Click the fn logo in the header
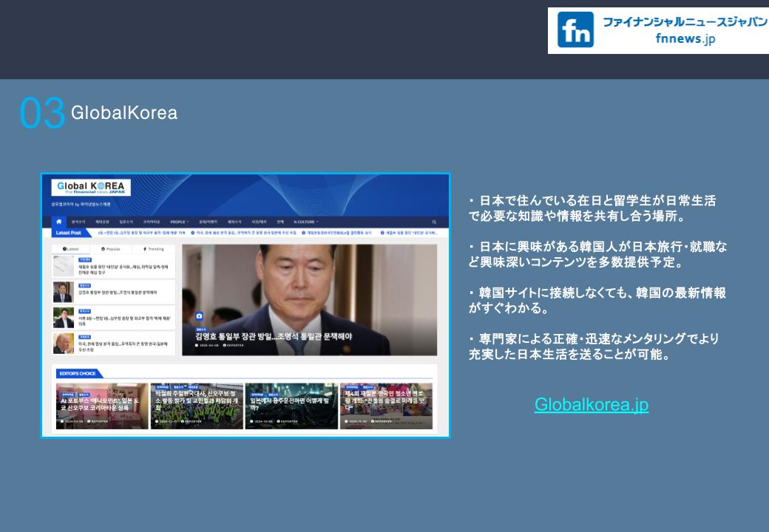Image resolution: width=769 pixels, height=532 pixels. point(575,30)
